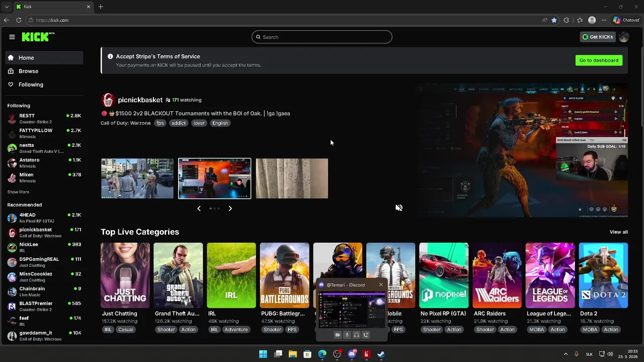The height and width of the screenshot is (362, 644).
Task: Click the fps tag
Action: tap(160, 123)
